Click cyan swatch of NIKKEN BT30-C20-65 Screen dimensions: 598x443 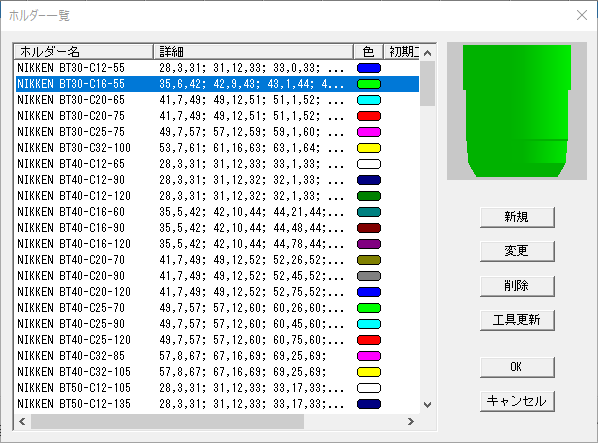pos(369,100)
